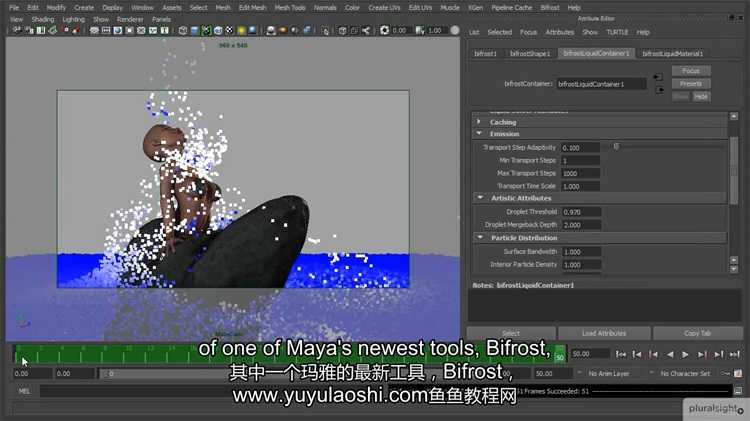Click the exposure icon beside 0.00
Viewport: 750px width, 421px height.
(385, 31)
